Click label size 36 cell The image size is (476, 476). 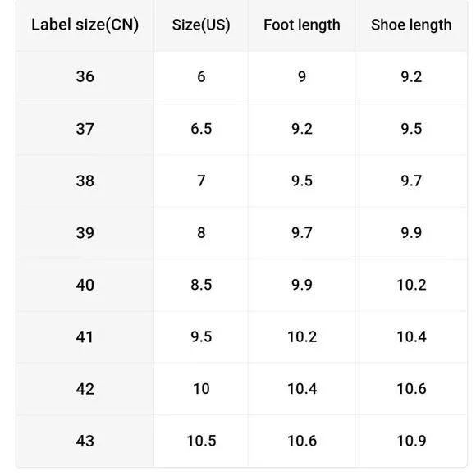pos(85,77)
